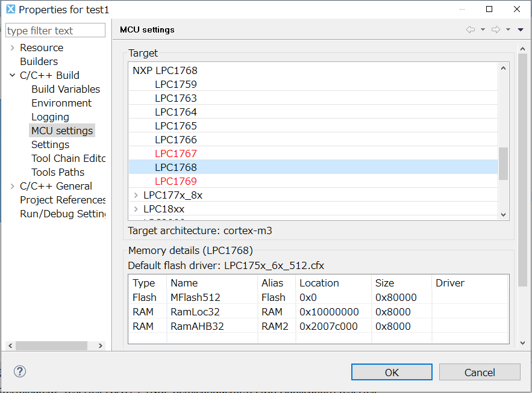This screenshot has width=532, height=393.
Task: Open the Tools Paths page
Action: click(x=58, y=172)
